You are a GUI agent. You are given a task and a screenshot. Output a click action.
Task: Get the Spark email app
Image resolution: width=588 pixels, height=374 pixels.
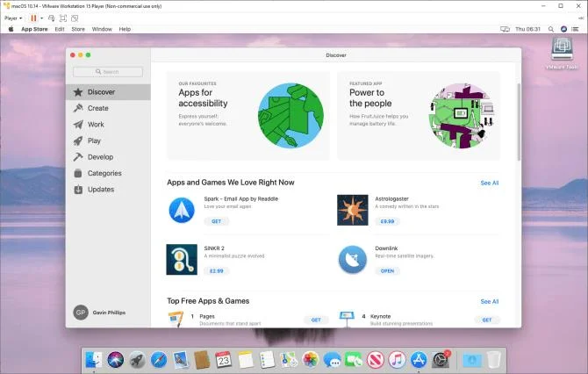[x=217, y=221]
